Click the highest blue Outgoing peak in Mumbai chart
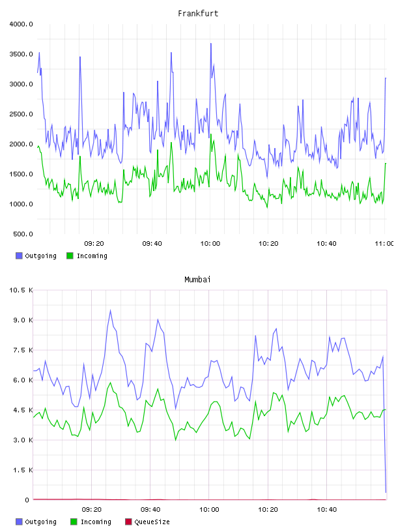Screen dimensions: 396x532 coord(110,310)
